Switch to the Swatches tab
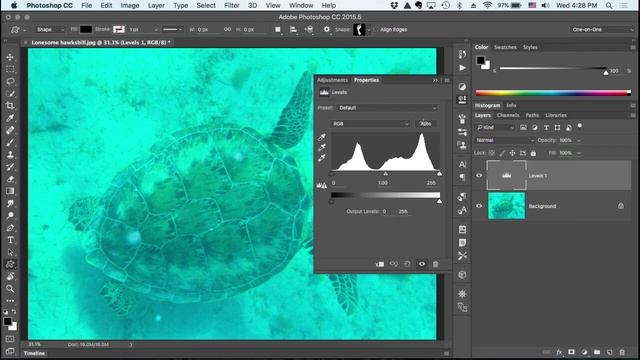This screenshot has width=640, height=360. [x=505, y=47]
